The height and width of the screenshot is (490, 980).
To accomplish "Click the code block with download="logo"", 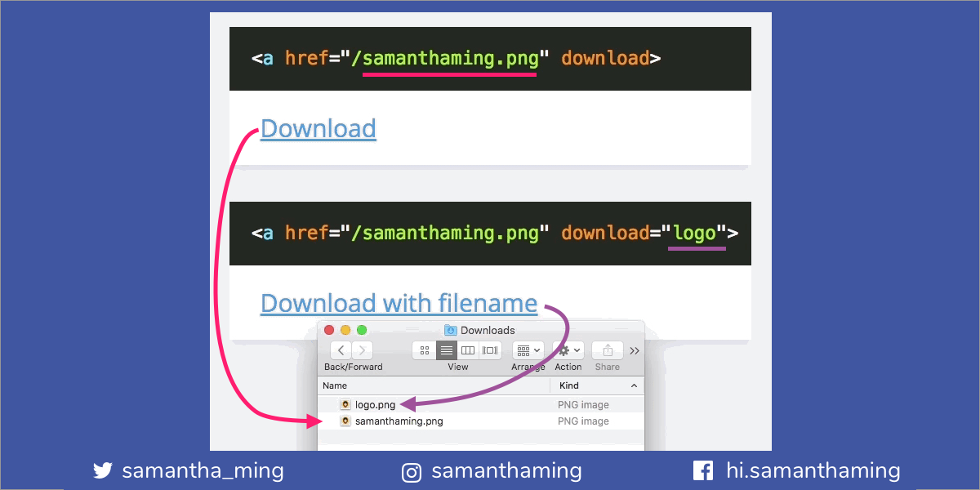I will coord(490,234).
